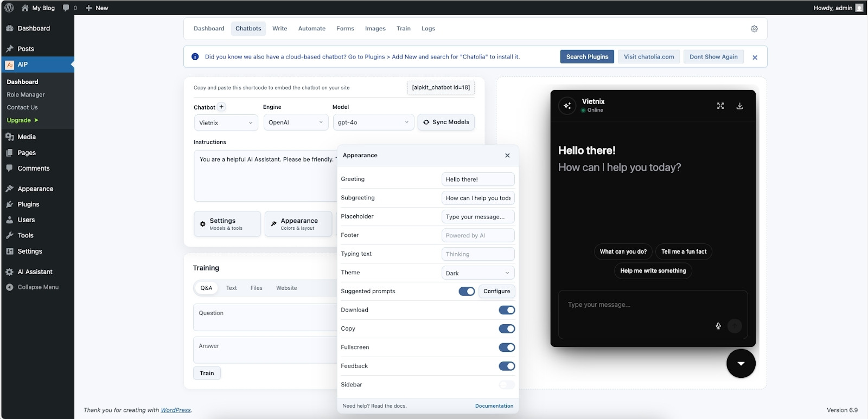
Task: Click the Greeting text field
Action: pyautogui.click(x=477, y=179)
